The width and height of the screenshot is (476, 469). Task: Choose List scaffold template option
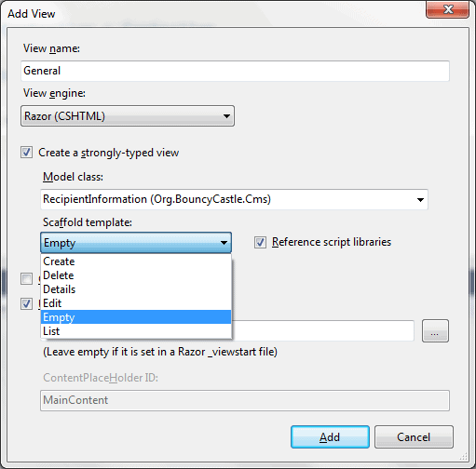click(136, 331)
